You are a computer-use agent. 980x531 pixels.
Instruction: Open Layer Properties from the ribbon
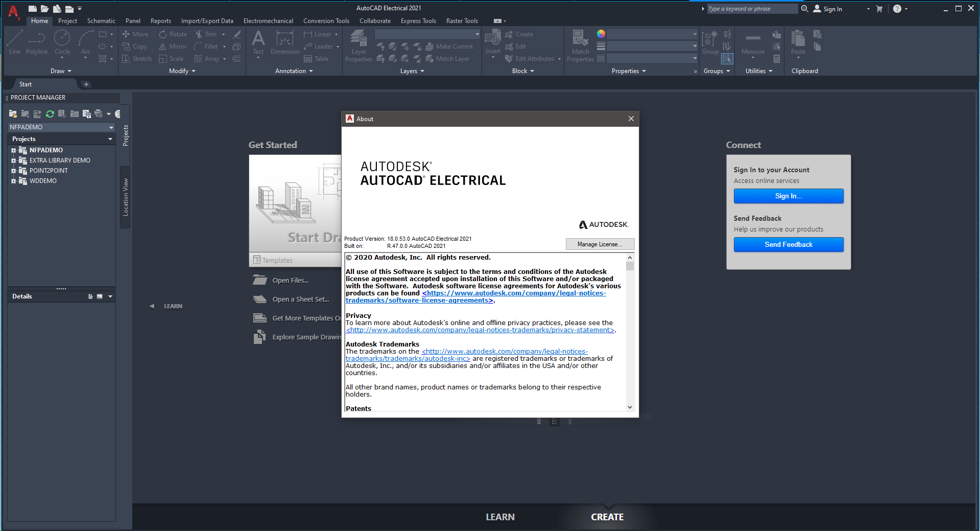[x=358, y=45]
